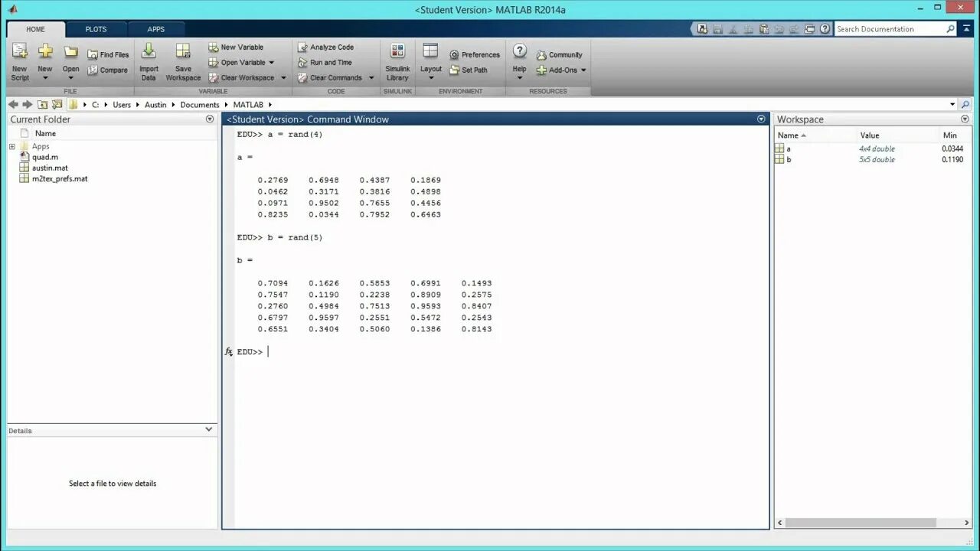Click the Search Documentation magnifier icon
This screenshot has width=980, height=551.
coord(951,29)
